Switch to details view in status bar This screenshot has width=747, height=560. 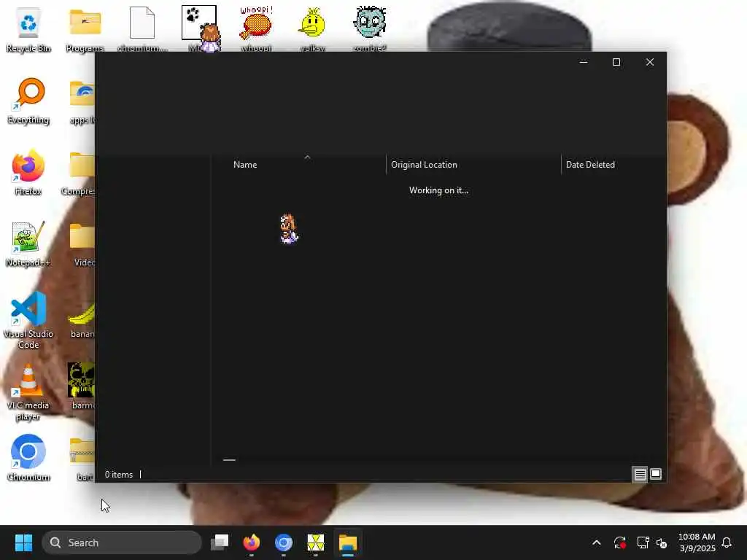coord(640,474)
